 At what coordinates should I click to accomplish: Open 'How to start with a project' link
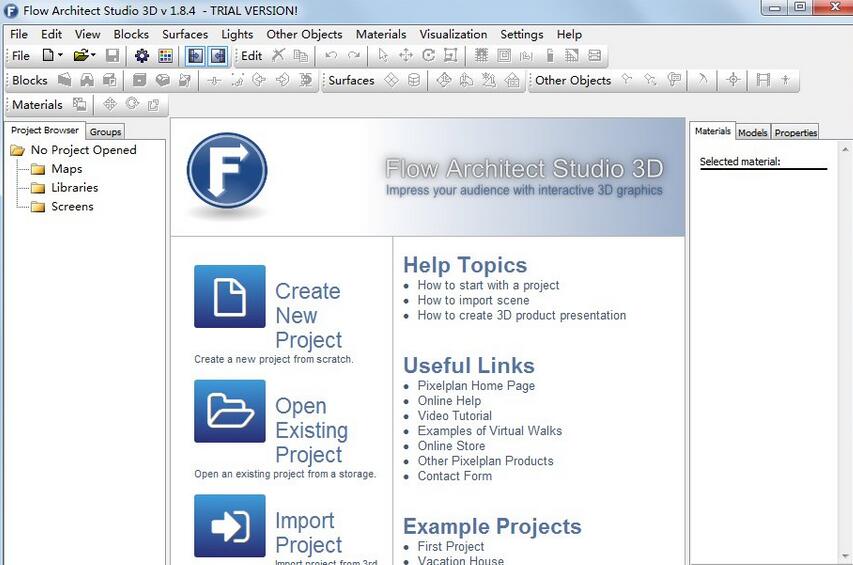(x=488, y=285)
